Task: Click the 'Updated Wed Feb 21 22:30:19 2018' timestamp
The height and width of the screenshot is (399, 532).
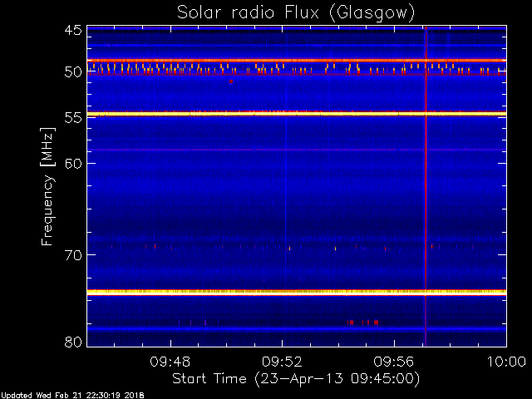Action: tap(72, 396)
